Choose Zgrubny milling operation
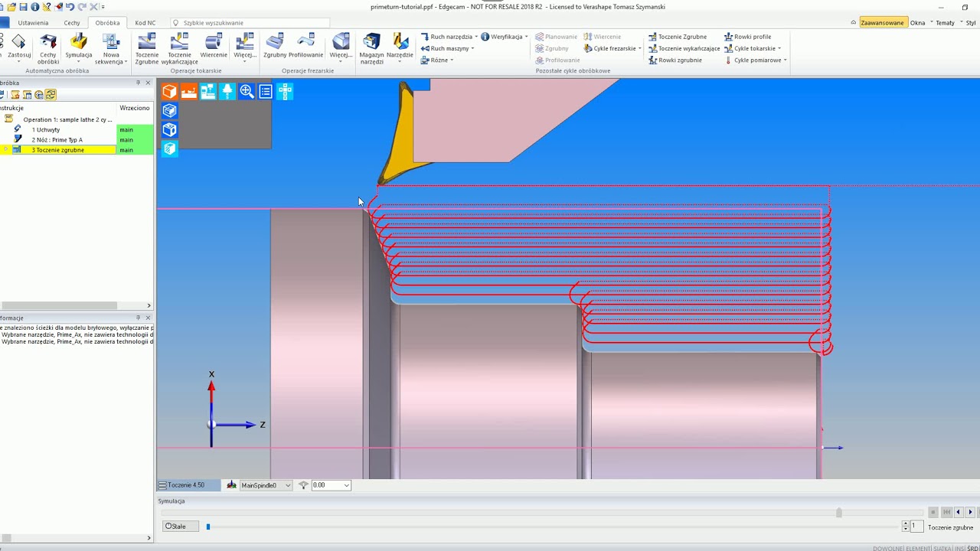This screenshot has width=980, height=551. click(x=275, y=45)
